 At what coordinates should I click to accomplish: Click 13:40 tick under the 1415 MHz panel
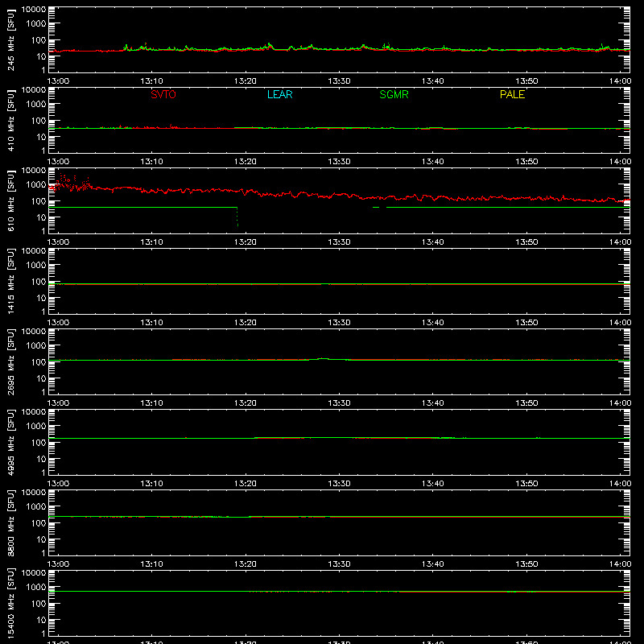point(432,323)
